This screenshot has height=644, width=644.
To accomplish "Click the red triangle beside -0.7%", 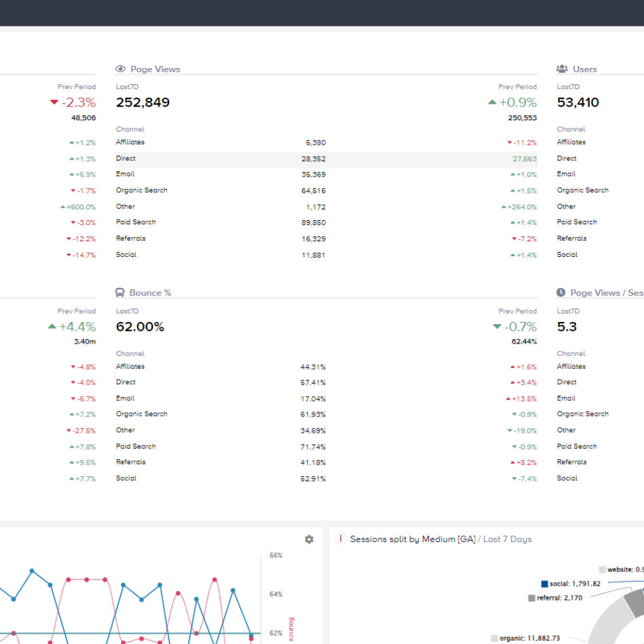I will 497,327.
